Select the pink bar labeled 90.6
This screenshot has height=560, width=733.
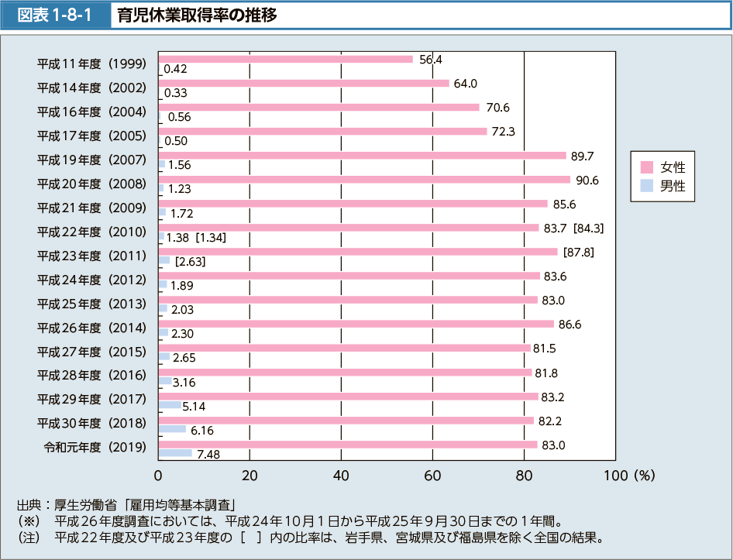pyautogui.click(x=364, y=180)
